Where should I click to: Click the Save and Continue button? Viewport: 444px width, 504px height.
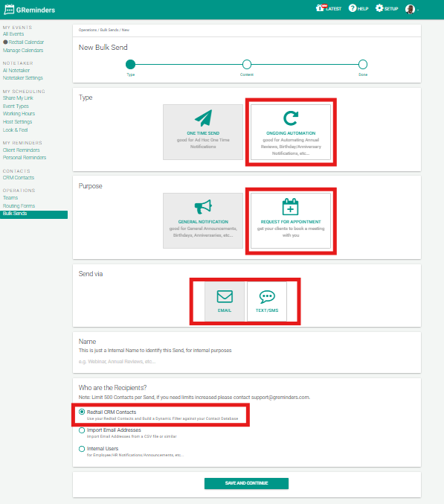246,483
